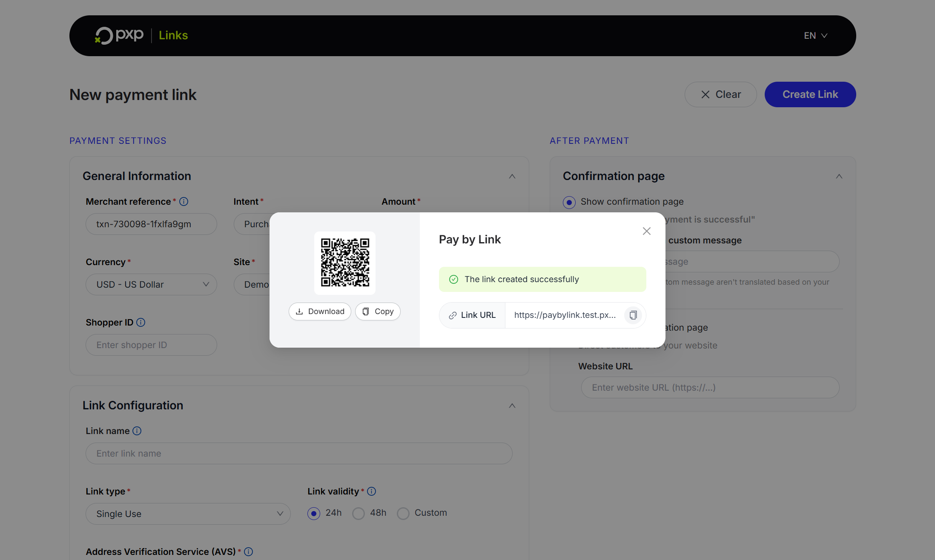Choose Custom link validity
Viewport: 935px width, 560px height.
click(x=403, y=514)
